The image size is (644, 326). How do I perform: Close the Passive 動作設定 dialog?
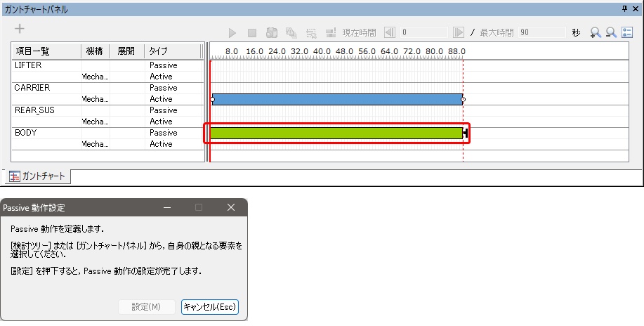pos(231,208)
